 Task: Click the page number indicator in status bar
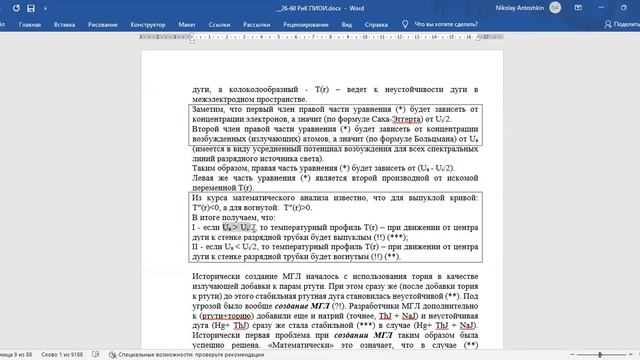coord(16,355)
